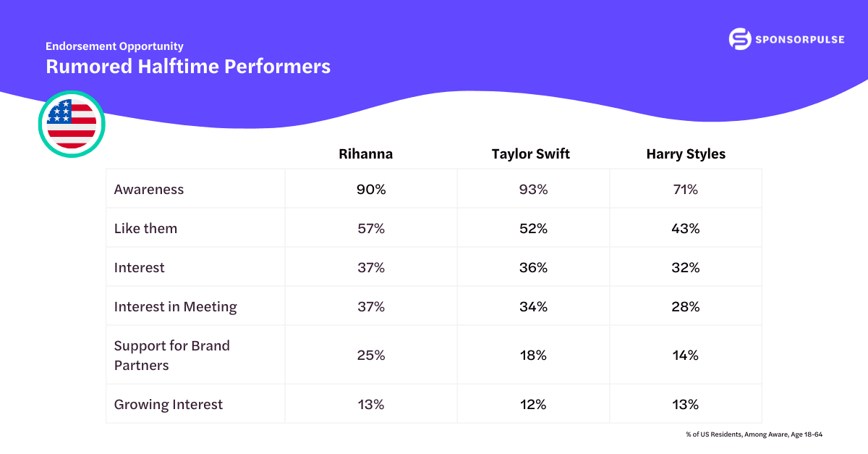Viewport: 868px width, 454px height.
Task: Click Taylor Swift's 52% Like them value
Action: tap(533, 229)
